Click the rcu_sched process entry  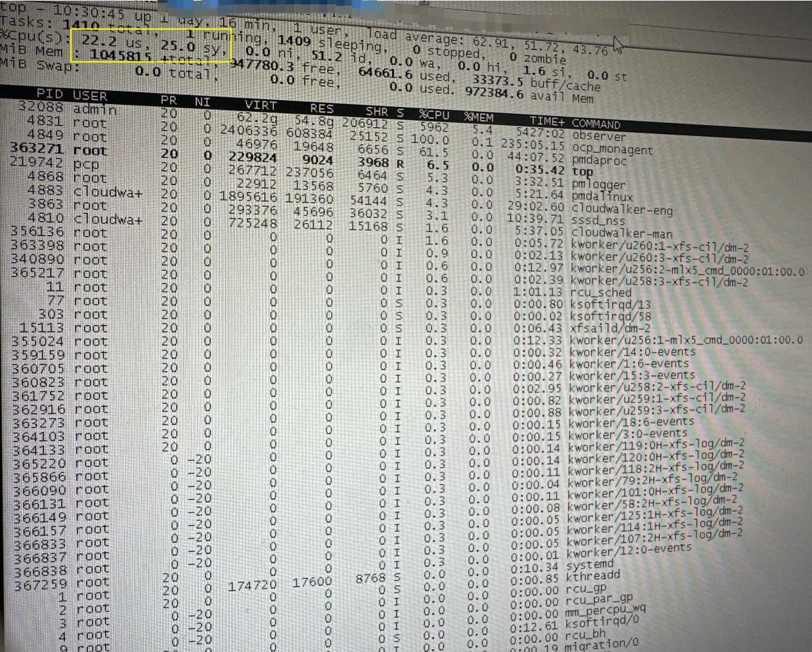tap(601, 292)
